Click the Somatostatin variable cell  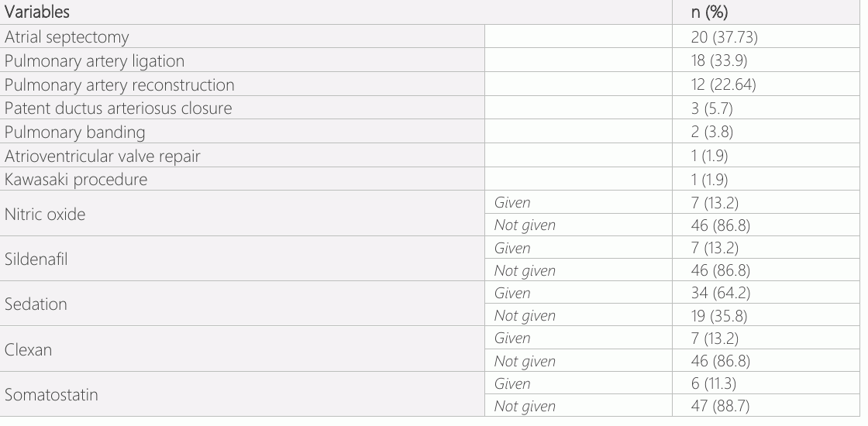tap(242, 394)
